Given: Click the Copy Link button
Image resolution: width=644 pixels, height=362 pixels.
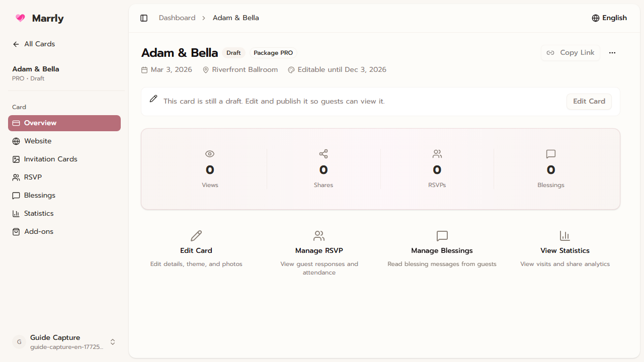Looking at the screenshot, I should (570, 53).
